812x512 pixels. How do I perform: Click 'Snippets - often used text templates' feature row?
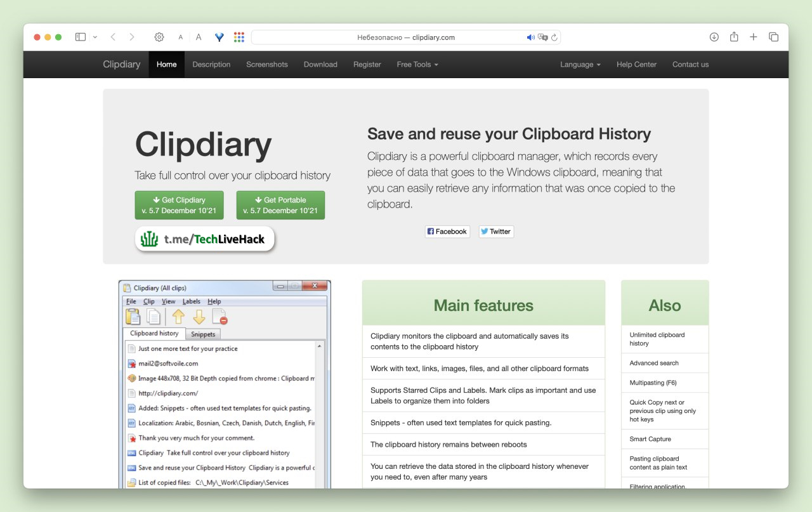coord(483,423)
